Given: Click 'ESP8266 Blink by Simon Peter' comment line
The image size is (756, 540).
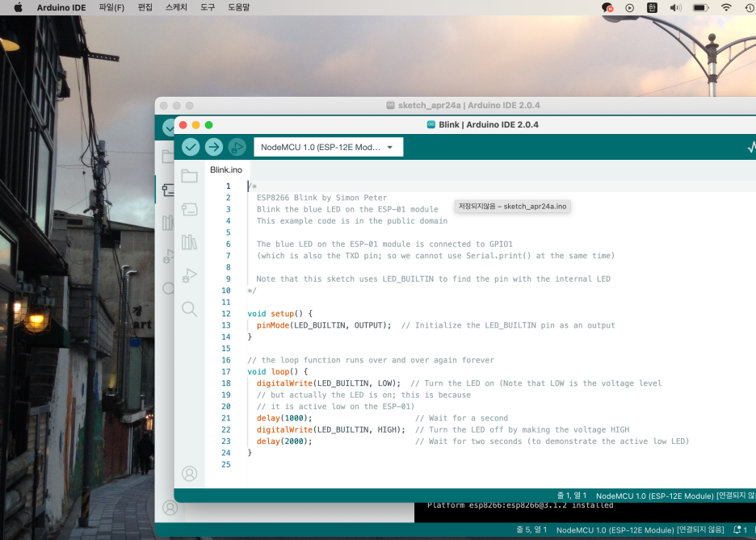Looking at the screenshot, I should 321,198.
